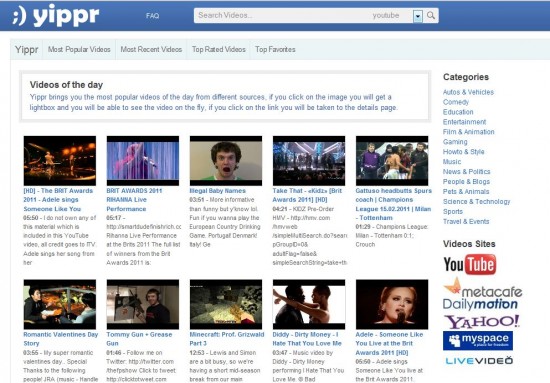This screenshot has width=550, height=383.
Task: Open the Most Popular Videos tab
Action: (79, 49)
